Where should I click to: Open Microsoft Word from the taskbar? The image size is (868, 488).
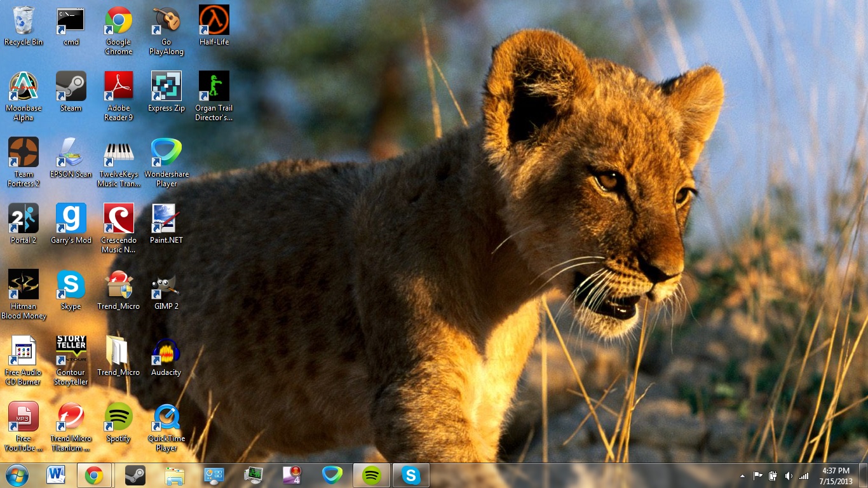(56, 475)
